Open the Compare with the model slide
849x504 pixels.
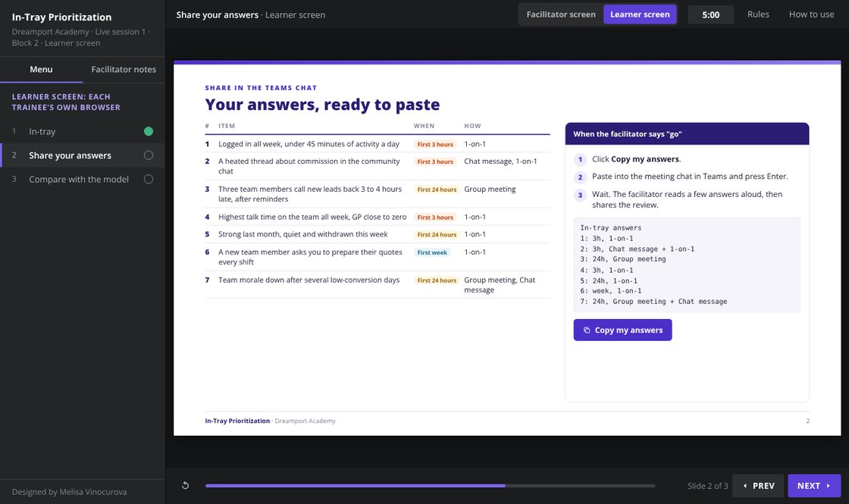pyautogui.click(x=83, y=179)
